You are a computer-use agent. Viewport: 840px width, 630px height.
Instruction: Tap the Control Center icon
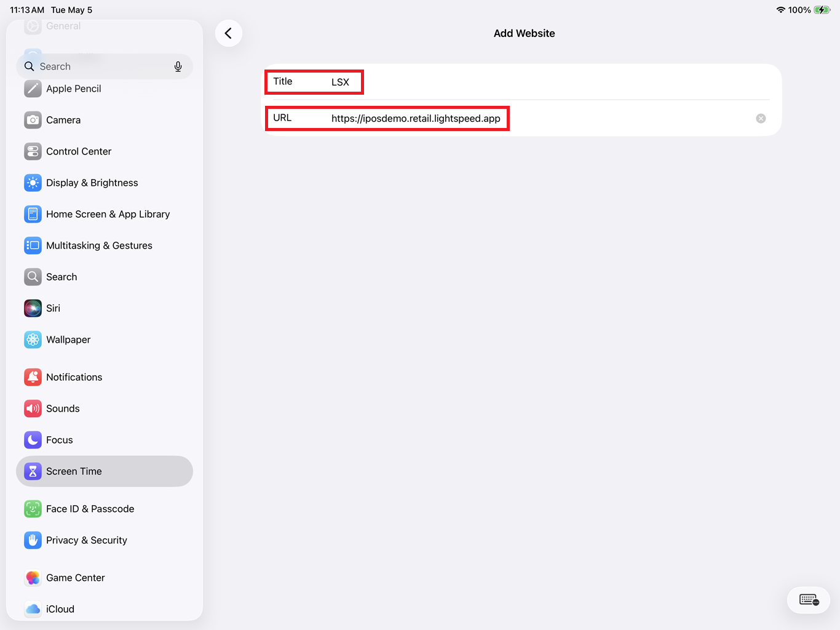[x=33, y=151]
